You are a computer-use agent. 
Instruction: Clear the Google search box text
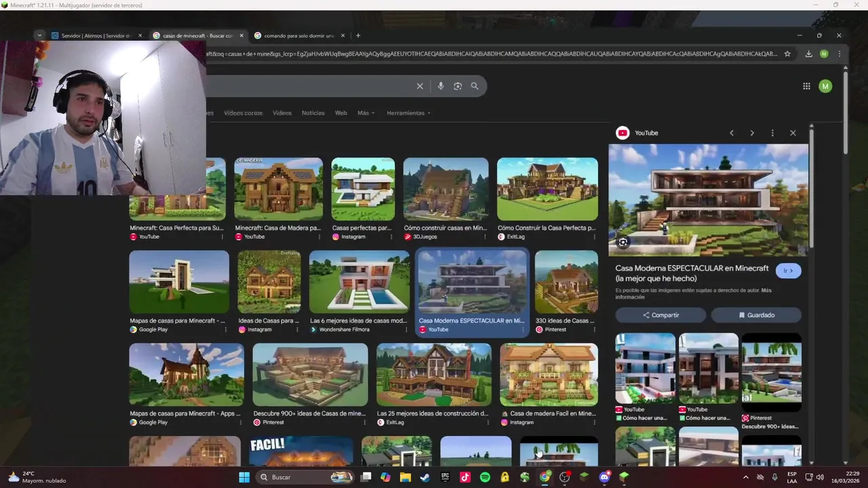tap(420, 86)
